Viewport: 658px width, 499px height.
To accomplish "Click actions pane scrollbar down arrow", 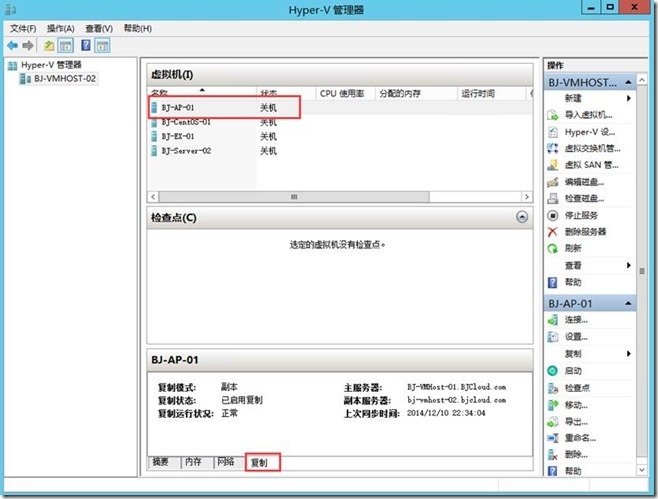I will pos(642,470).
